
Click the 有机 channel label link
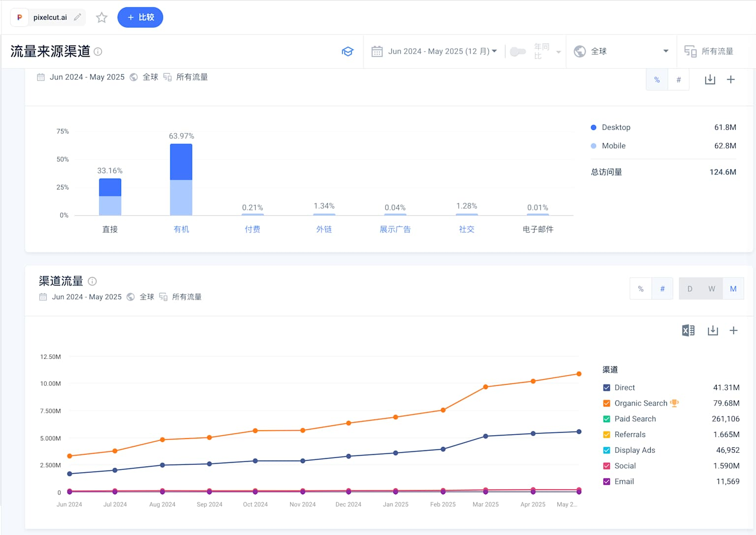pyautogui.click(x=181, y=229)
